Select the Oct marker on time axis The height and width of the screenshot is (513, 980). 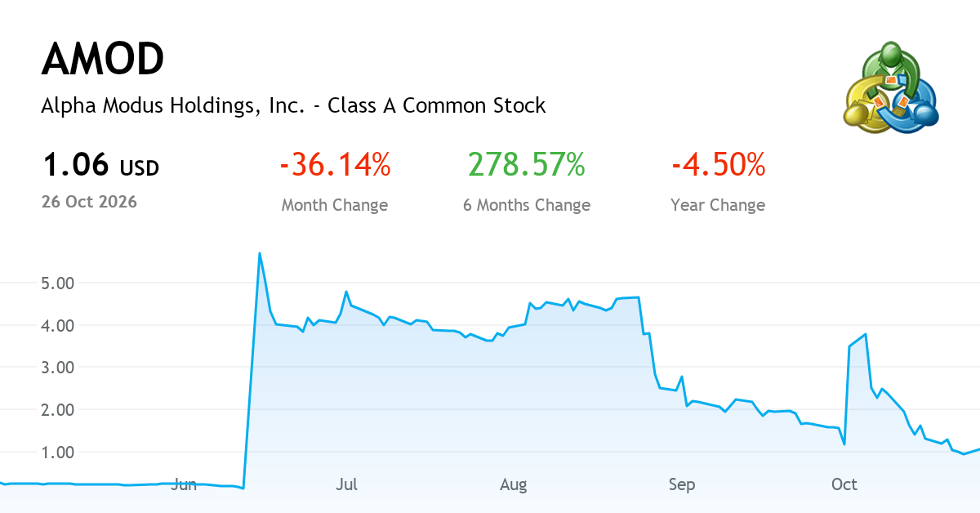click(844, 484)
